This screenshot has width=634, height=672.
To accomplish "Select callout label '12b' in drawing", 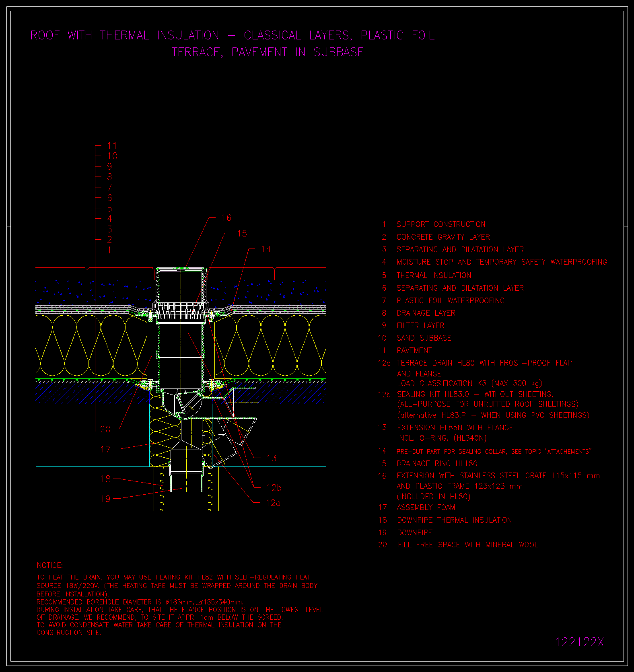I will coord(274,488).
